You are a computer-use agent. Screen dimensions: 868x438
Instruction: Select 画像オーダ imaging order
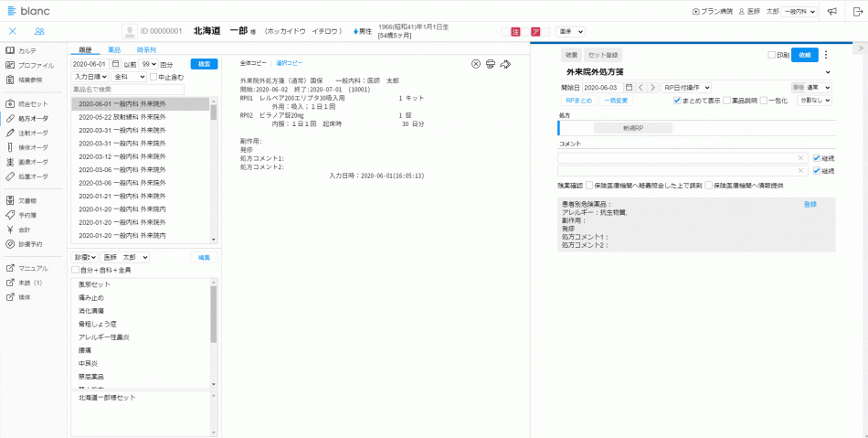coord(27,162)
